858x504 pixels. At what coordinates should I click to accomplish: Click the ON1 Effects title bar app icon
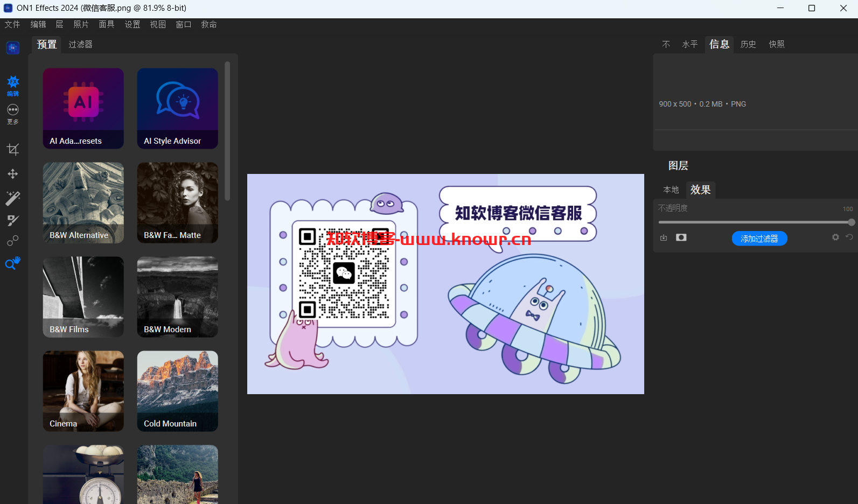pos(8,8)
